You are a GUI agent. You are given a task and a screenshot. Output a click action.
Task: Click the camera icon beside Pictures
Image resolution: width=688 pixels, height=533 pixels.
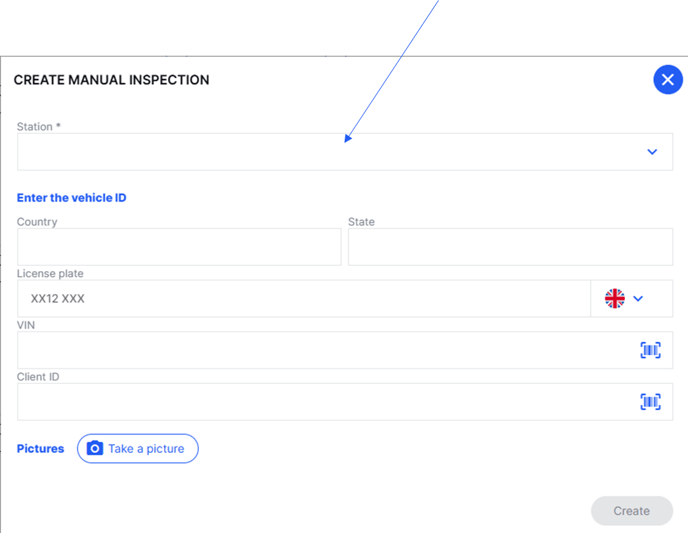point(95,449)
